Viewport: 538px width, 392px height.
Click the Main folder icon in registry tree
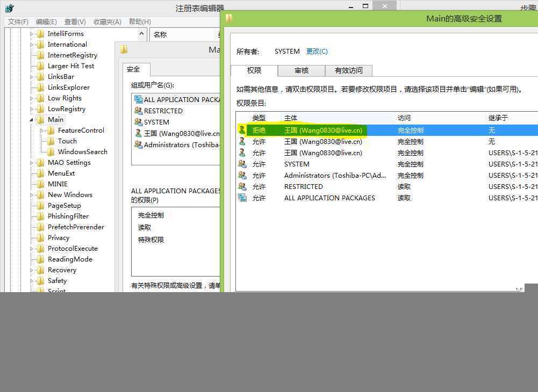coord(41,119)
